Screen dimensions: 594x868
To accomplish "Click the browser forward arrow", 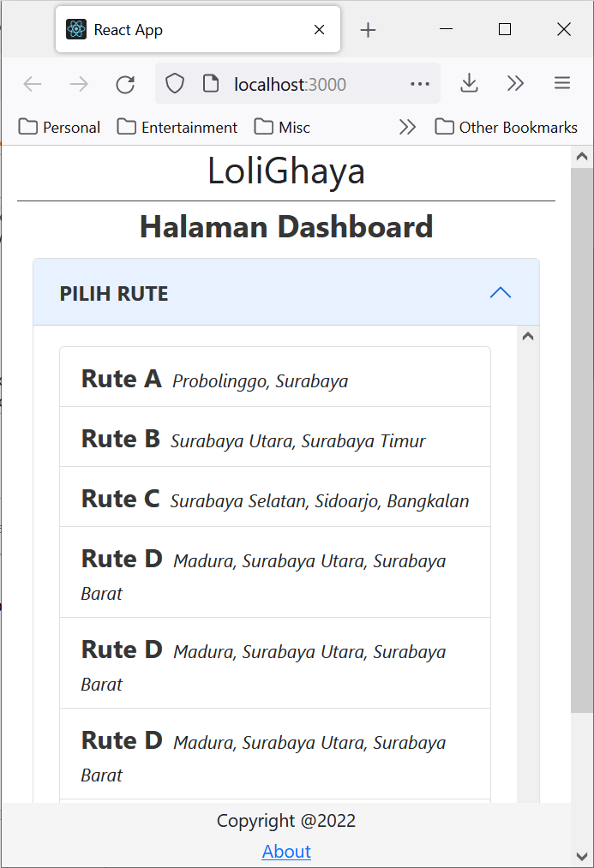I will [x=79, y=83].
